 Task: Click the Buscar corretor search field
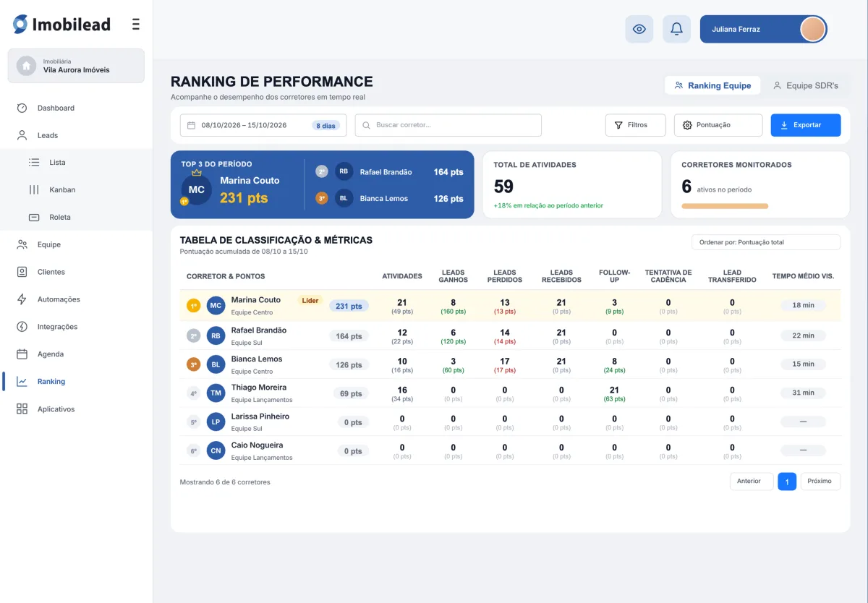[x=448, y=125]
